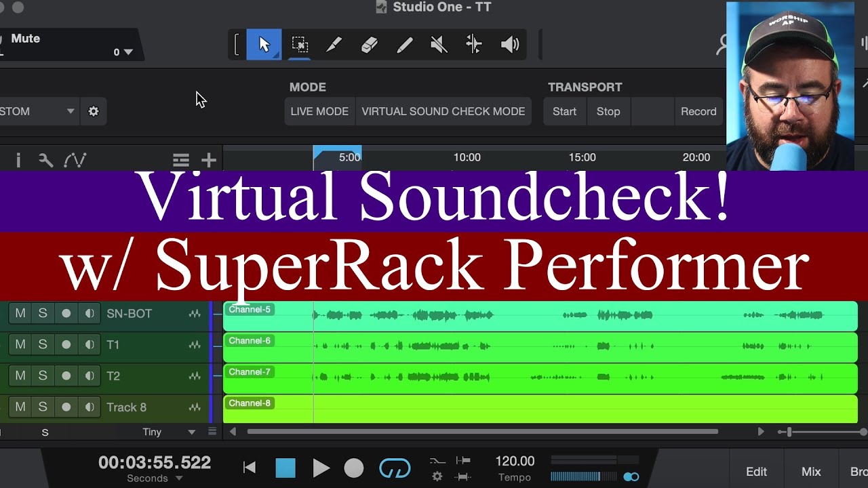Click the auto-punch icon below punch-in
This screenshot has height=488, width=868.
click(x=463, y=476)
